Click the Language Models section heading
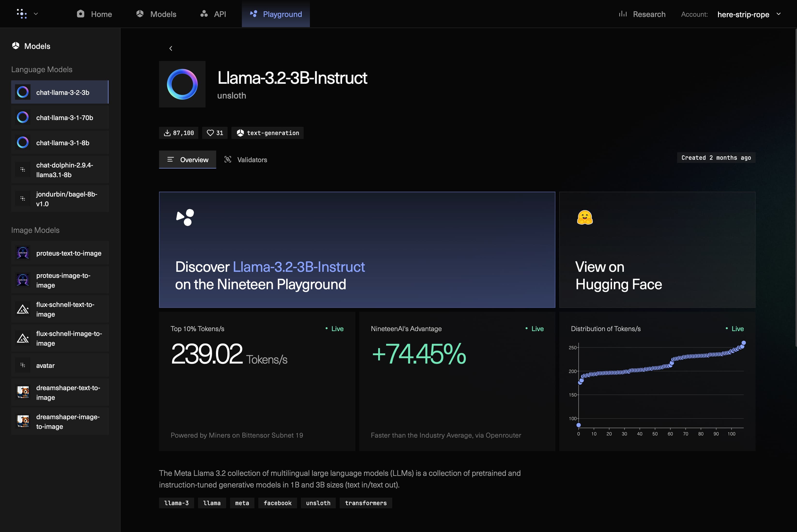Screen dimensions: 797x532 [42, 69]
